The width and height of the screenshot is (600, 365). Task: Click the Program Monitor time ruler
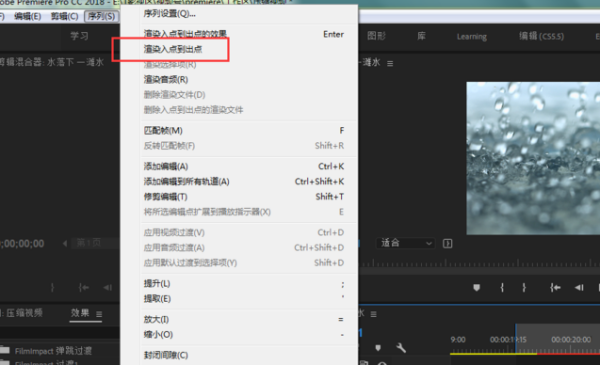pos(480,263)
